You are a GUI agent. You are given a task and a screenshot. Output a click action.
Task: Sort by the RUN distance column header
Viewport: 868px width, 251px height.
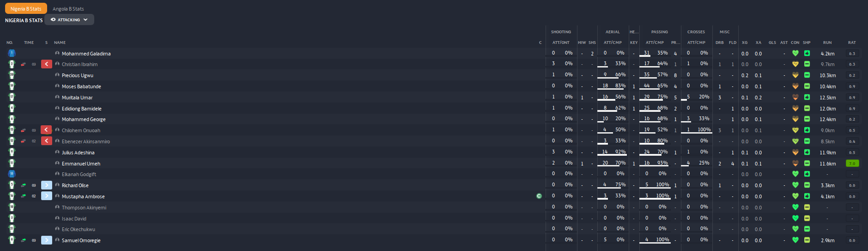[827, 43]
